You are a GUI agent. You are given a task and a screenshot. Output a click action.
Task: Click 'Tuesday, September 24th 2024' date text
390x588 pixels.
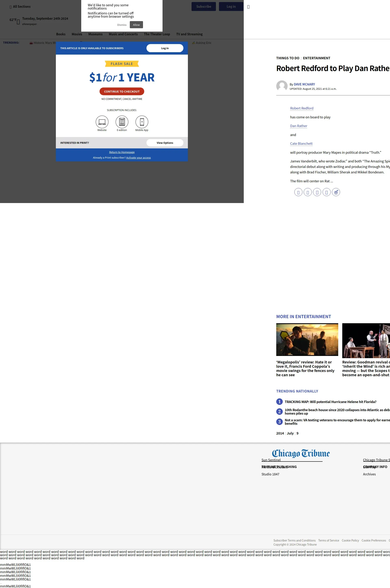[45, 18]
